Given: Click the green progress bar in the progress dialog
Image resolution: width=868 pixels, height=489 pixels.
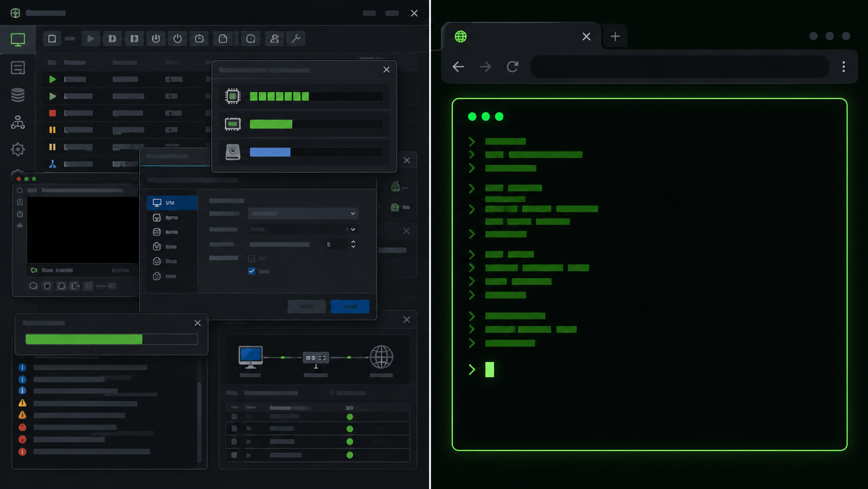Looking at the screenshot, I should pos(84,339).
